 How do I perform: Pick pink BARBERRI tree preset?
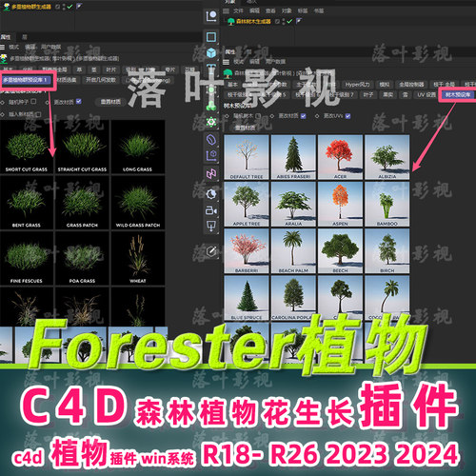(x=247, y=251)
